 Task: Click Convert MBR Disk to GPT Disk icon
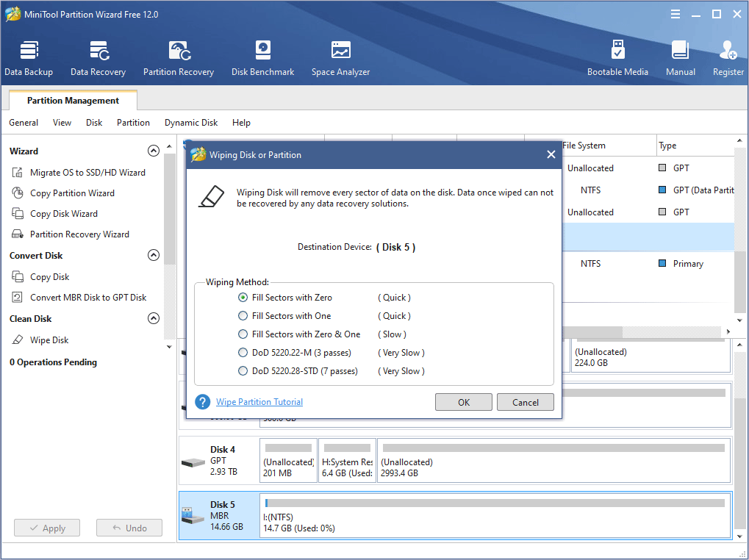tap(17, 298)
